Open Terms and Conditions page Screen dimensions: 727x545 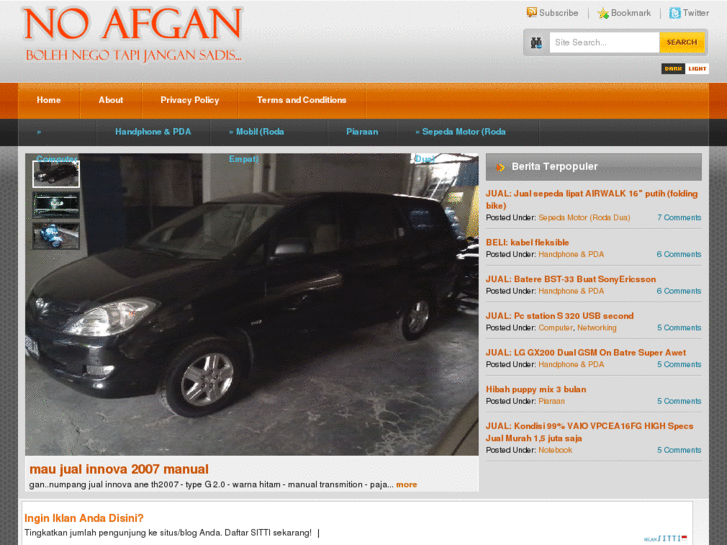tap(301, 100)
